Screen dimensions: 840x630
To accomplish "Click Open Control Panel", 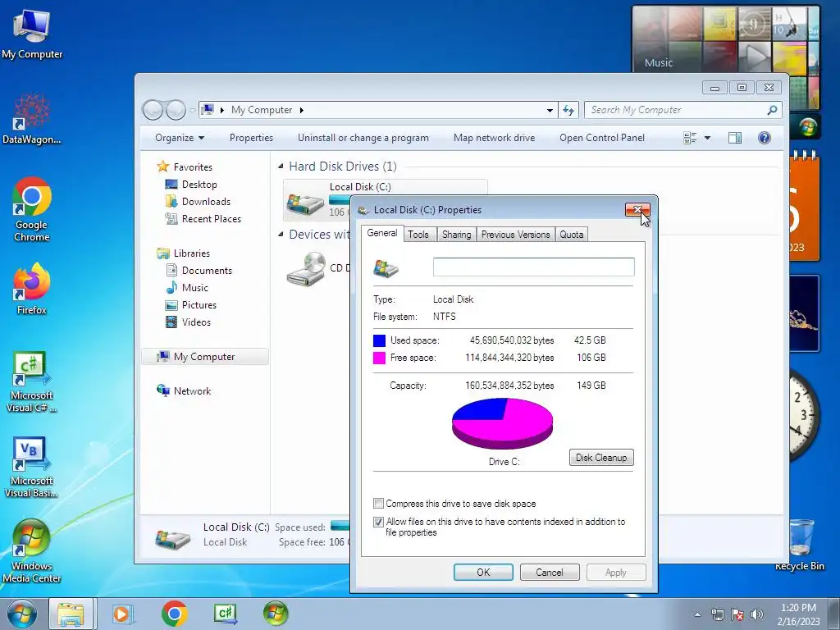I will pos(602,138).
